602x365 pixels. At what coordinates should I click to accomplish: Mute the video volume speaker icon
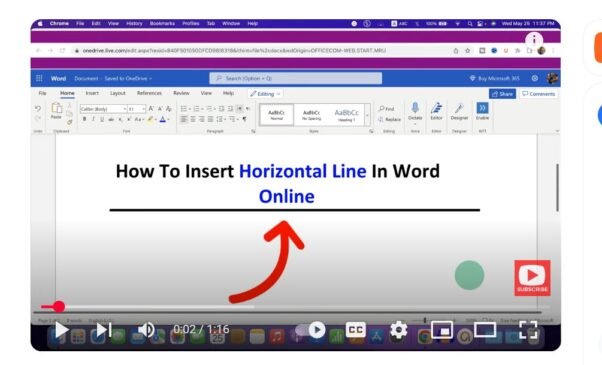[146, 330]
